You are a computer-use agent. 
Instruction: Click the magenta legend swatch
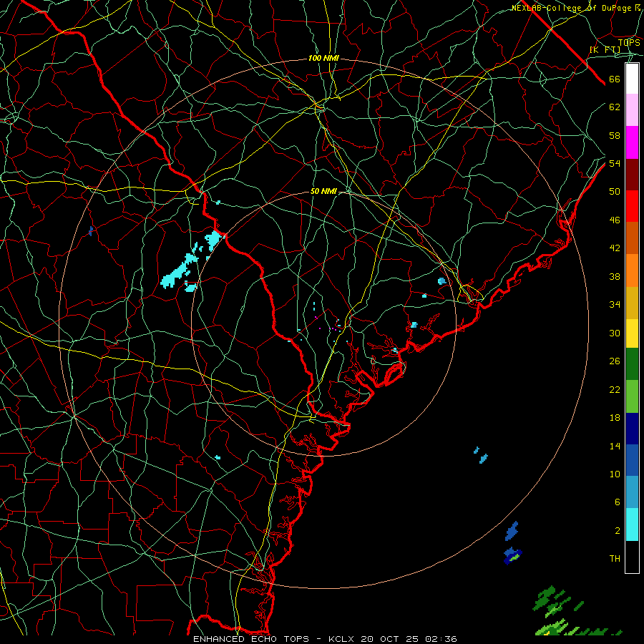coord(632,142)
